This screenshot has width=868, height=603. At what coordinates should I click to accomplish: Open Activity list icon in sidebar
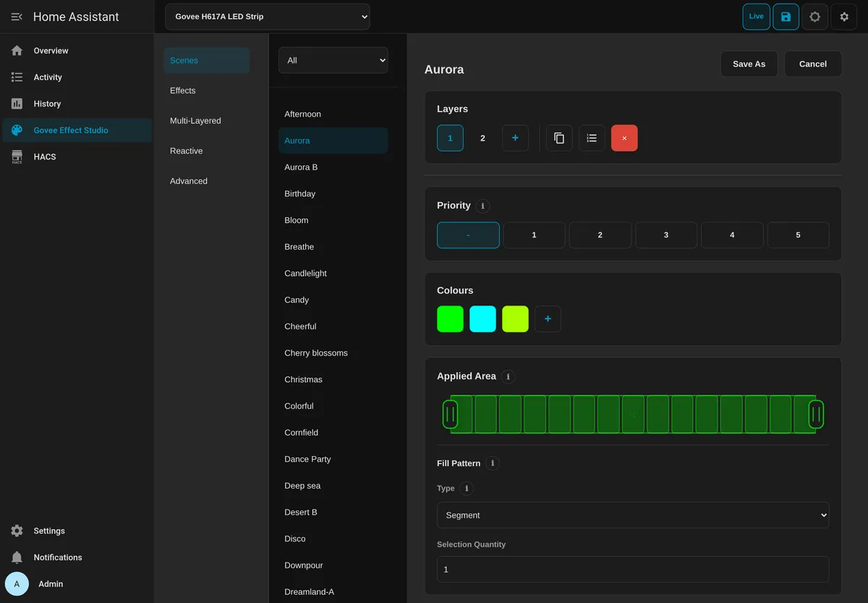(x=17, y=77)
